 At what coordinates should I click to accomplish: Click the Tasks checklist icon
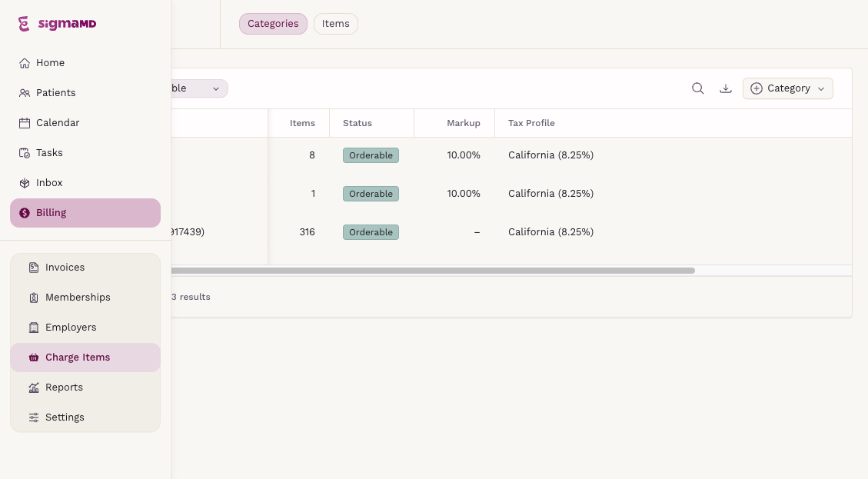[25, 153]
